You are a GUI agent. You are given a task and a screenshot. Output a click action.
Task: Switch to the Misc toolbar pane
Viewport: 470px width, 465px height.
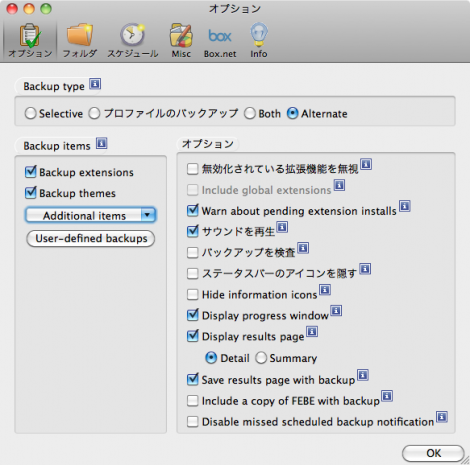point(181,40)
